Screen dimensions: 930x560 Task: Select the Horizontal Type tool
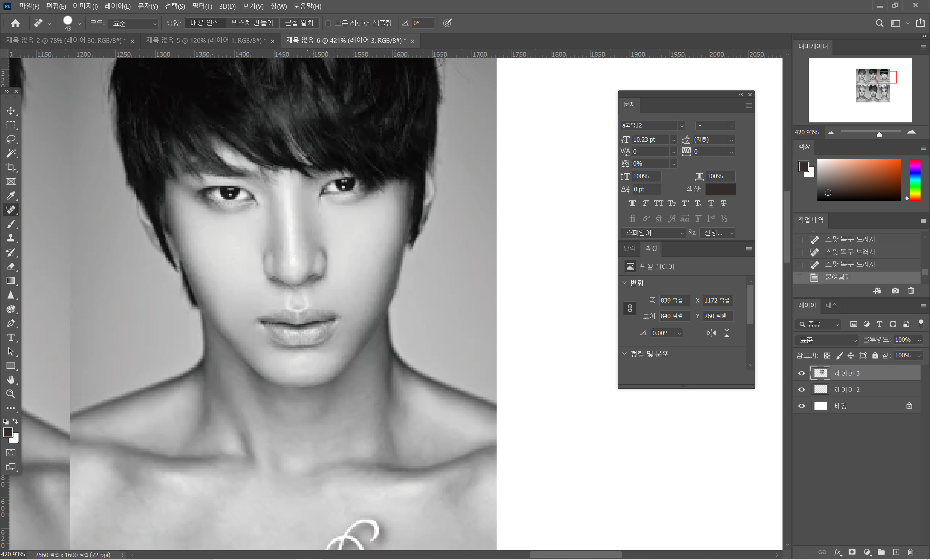click(x=11, y=337)
